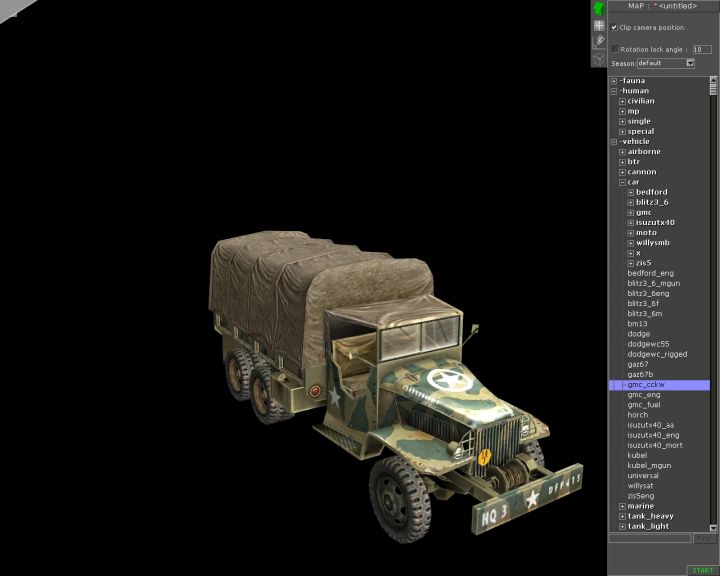720x576 pixels.
Task: Expand the tank_heavy category
Action: coord(622,516)
